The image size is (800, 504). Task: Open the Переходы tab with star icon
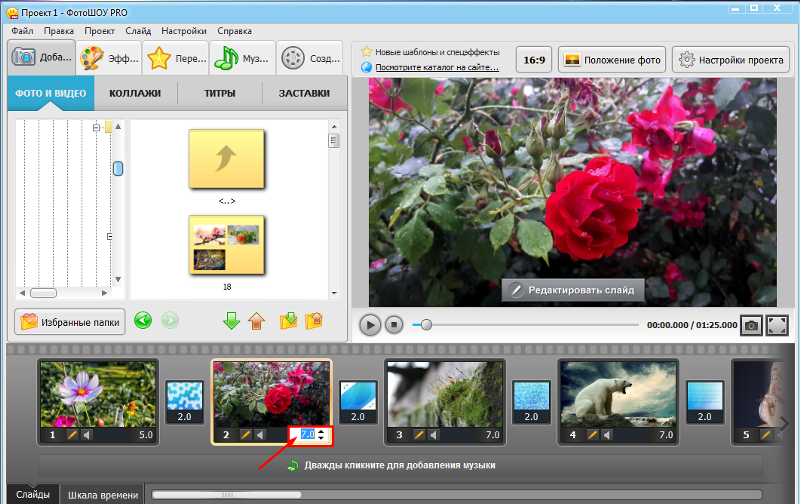coord(176,58)
